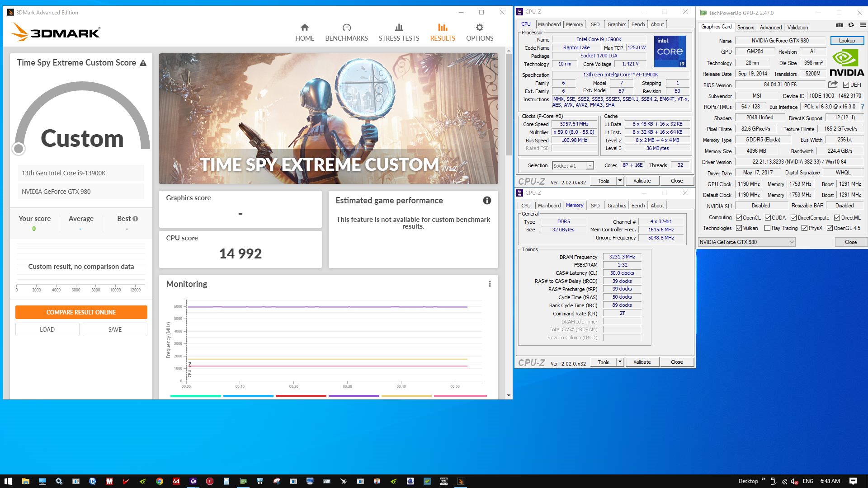Click Close button in lower CPU-Z window
868x488 pixels.
click(x=677, y=362)
